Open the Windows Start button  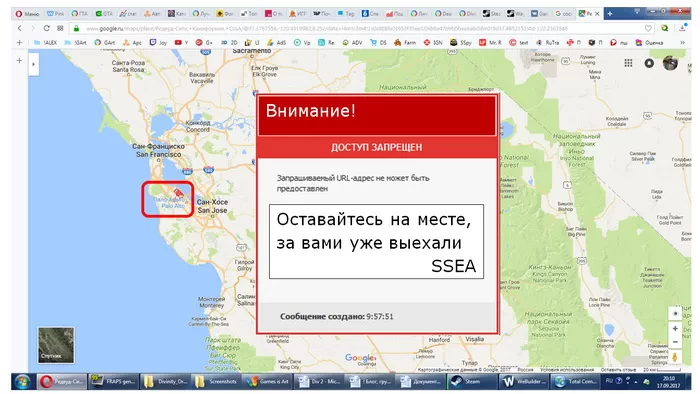[x=22, y=382]
